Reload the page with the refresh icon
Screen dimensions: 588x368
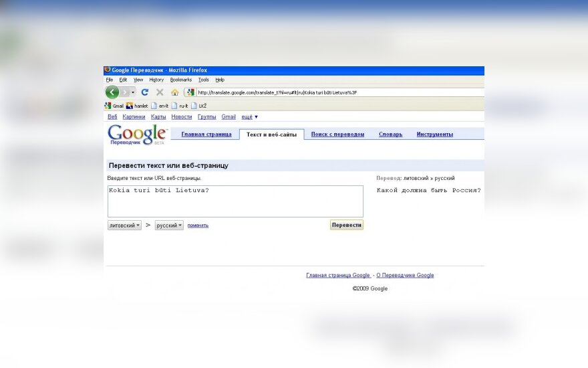tap(145, 92)
